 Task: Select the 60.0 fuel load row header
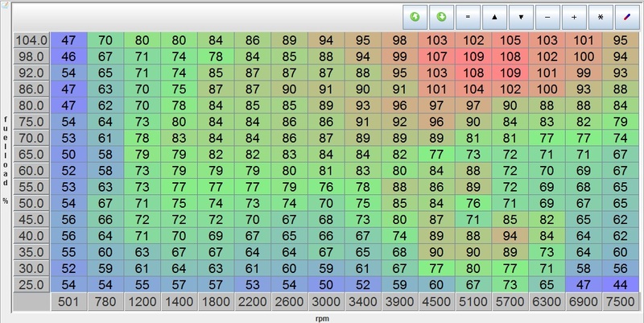(31, 171)
